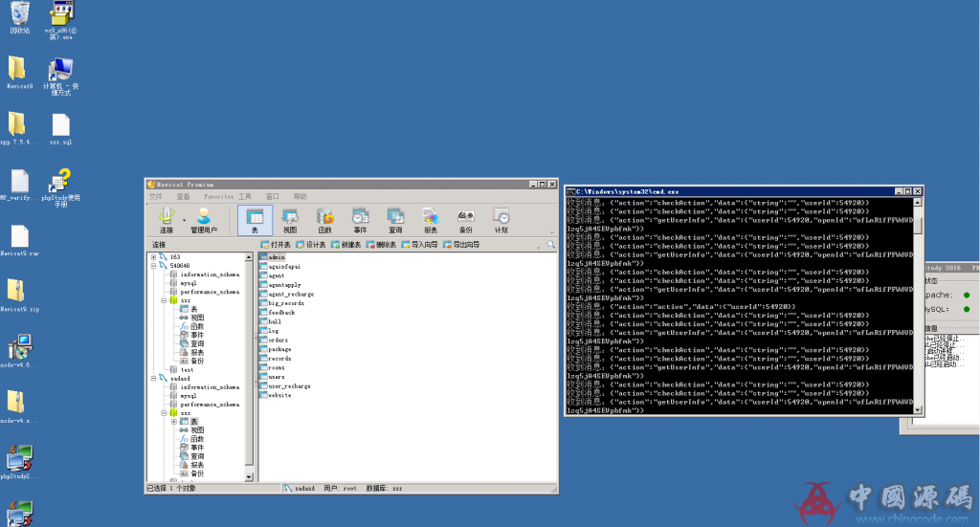
Task: Click the search magnifier icon in Navicat
Action: [x=550, y=245]
